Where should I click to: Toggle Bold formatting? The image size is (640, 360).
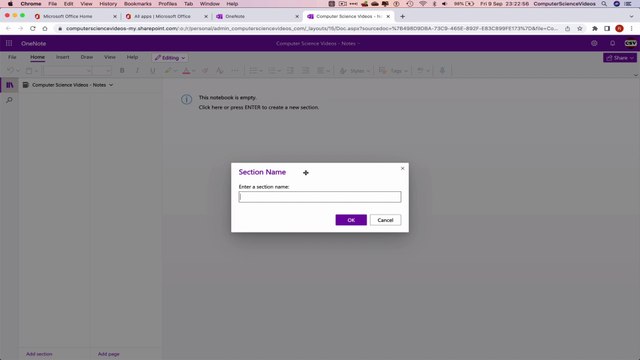click(122, 71)
